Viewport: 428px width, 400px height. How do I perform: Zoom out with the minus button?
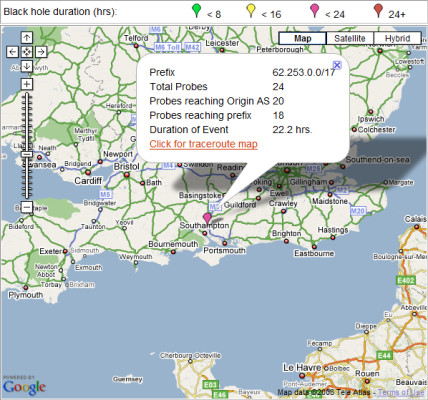click(x=27, y=207)
